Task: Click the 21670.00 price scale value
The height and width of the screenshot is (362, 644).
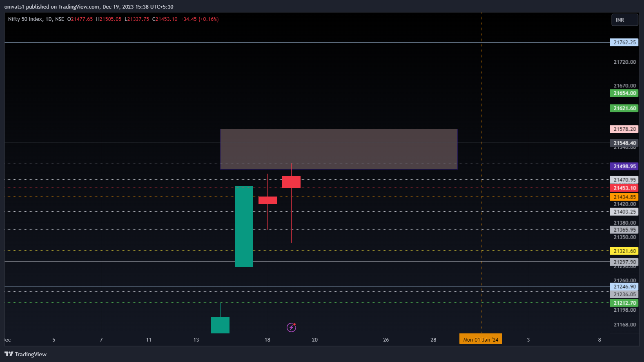Action: pyautogui.click(x=624, y=86)
